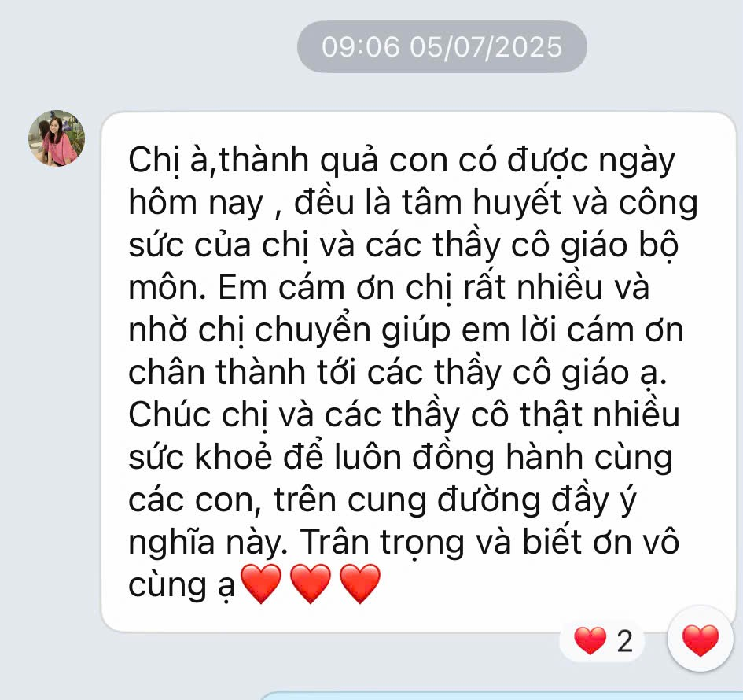The width and height of the screenshot is (743, 700).
Task: Click the line starting "Chúc chị và các thầy cô"
Action: (x=403, y=415)
